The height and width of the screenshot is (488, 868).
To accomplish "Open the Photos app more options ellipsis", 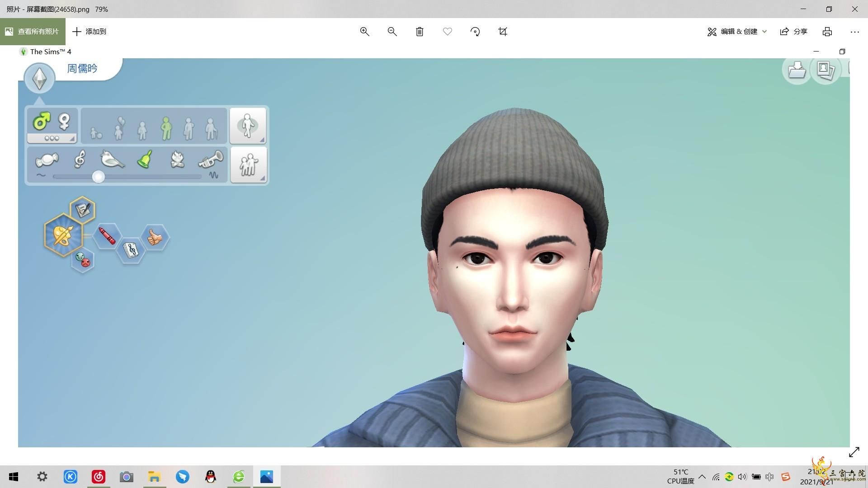I will click(854, 32).
